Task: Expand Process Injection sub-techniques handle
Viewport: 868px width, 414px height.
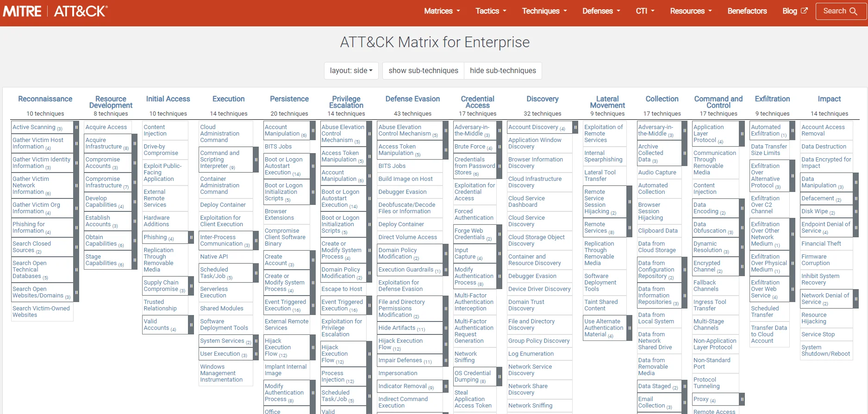Action: (x=369, y=377)
